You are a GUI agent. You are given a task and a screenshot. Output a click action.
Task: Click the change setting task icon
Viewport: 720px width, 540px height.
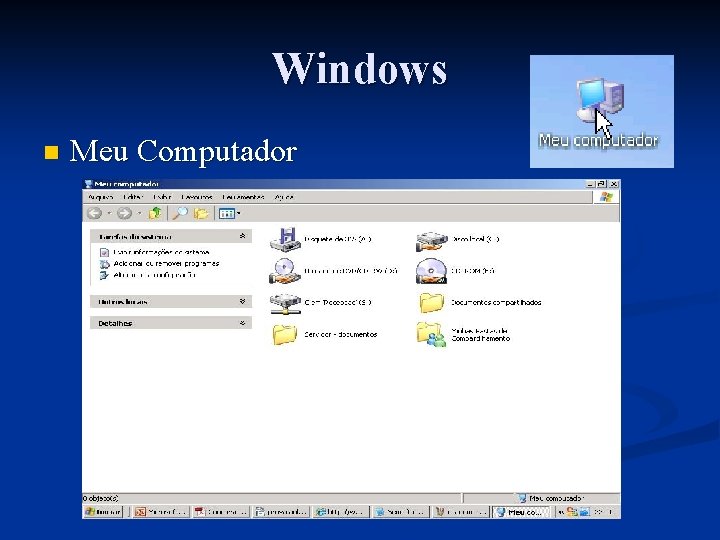[x=104, y=275]
